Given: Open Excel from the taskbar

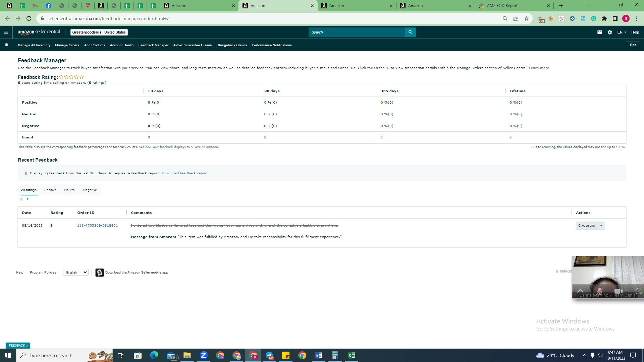Looking at the screenshot, I should (352, 355).
